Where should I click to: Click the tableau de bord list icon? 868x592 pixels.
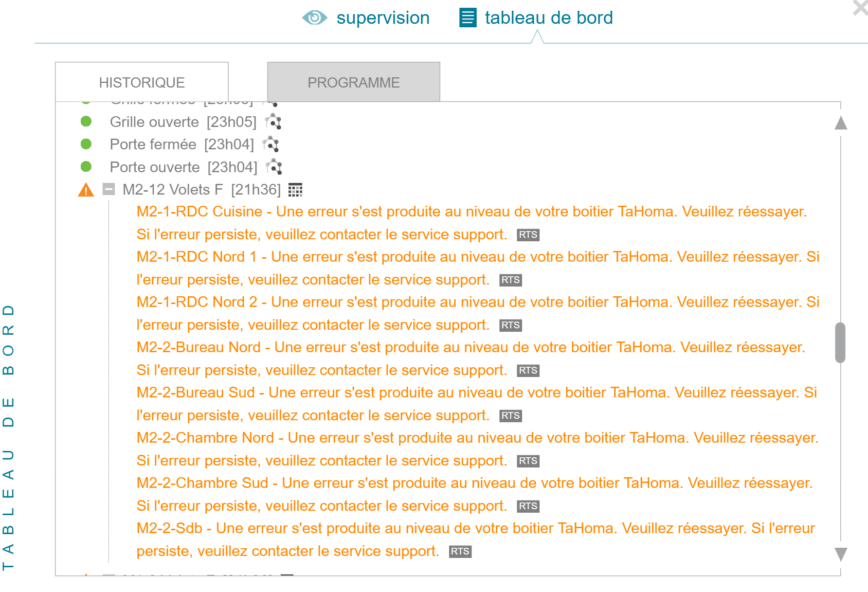click(468, 18)
